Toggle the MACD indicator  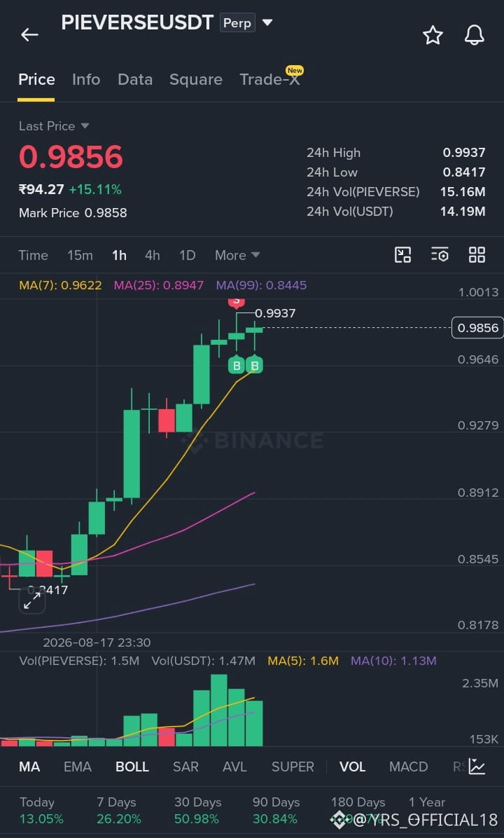pos(408,767)
